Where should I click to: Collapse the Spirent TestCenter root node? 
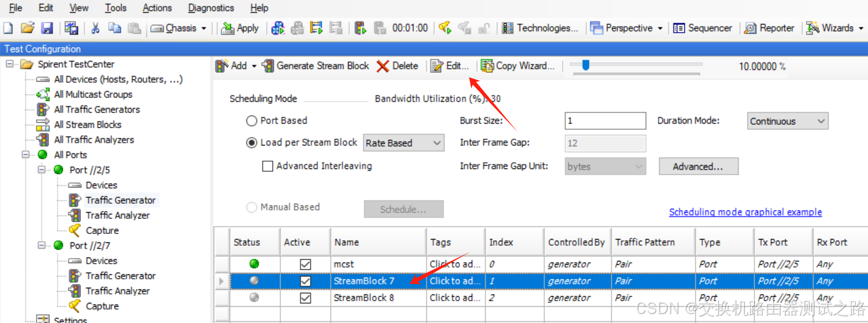point(10,64)
